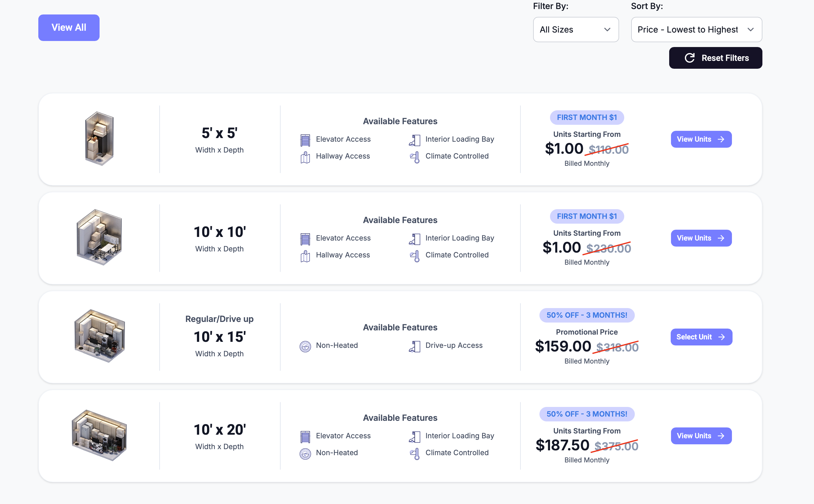Click View Units for the 5' x 5' unit
814x504 pixels.
(x=701, y=139)
